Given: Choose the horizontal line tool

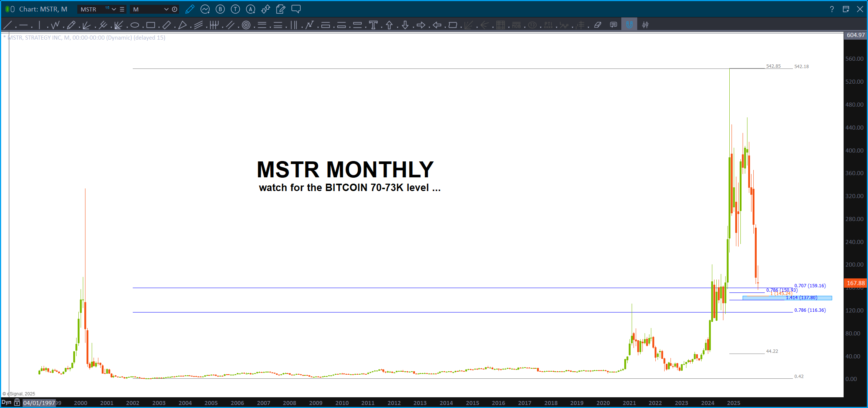Looking at the screenshot, I should (x=23, y=25).
